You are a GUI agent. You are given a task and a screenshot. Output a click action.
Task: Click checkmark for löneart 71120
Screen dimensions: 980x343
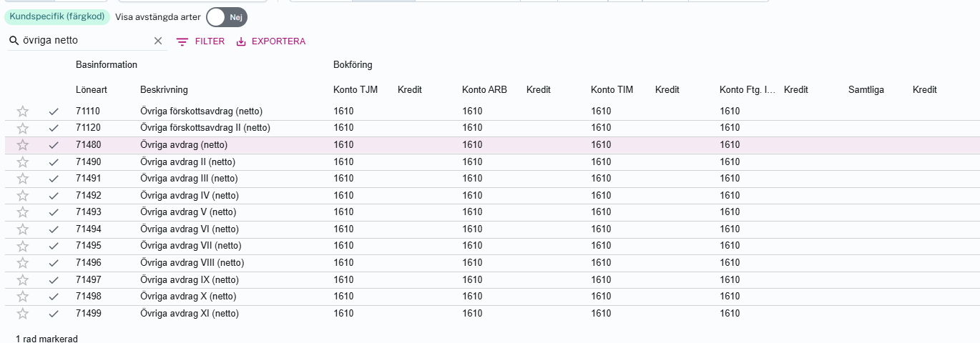(x=54, y=129)
